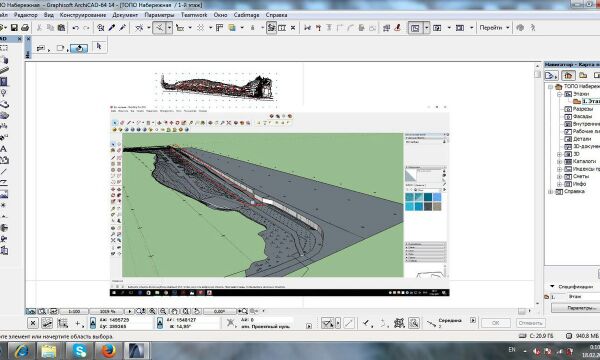Open the dropdown beside trace reference icon
This screenshot has height=360, width=600.
242,28
